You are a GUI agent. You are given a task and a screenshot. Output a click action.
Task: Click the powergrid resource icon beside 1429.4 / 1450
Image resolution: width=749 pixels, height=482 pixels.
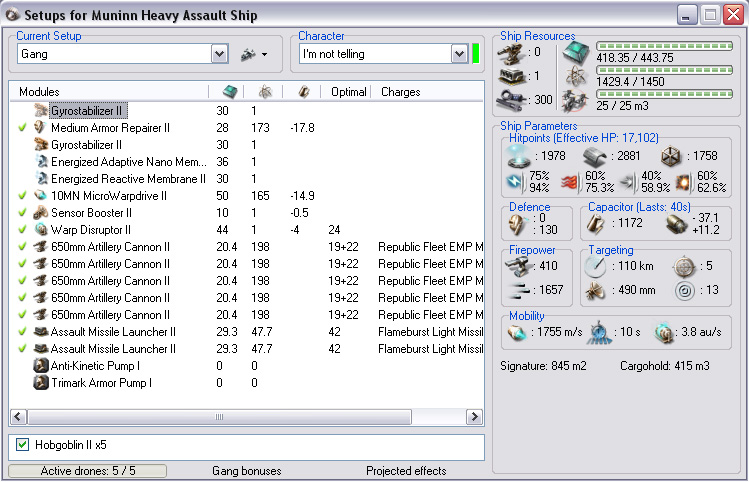576,76
